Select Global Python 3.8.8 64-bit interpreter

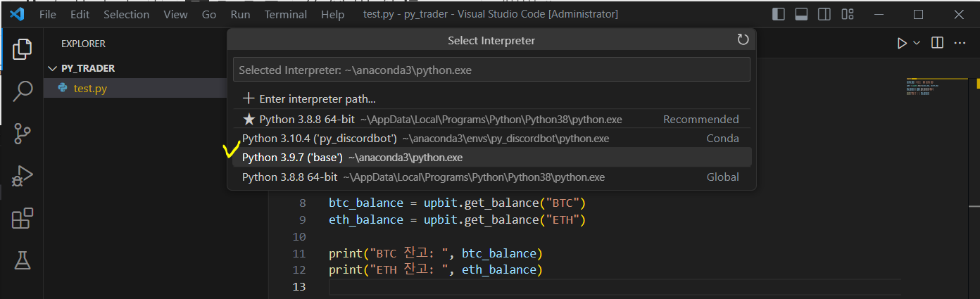491,177
